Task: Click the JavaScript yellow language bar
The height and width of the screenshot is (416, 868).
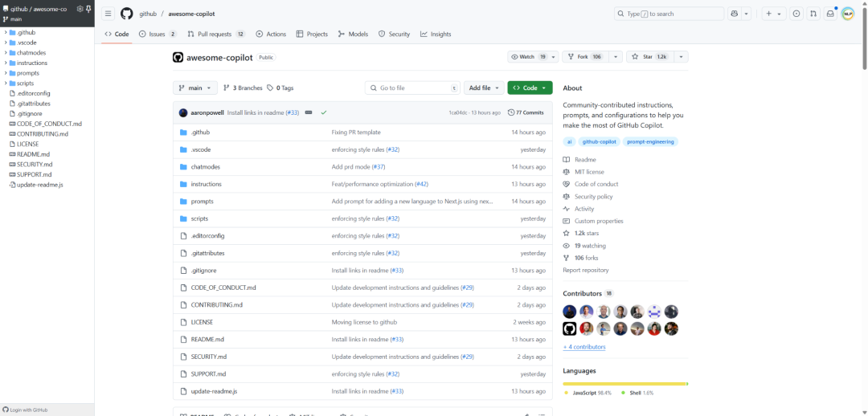Action: 624,383
